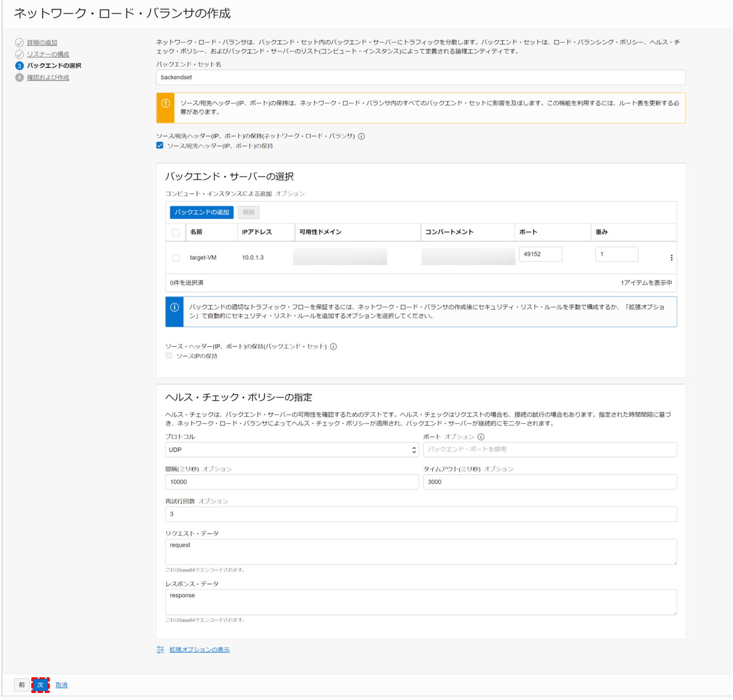Toggle the select-all checkbox in table header
Viewport: 733px width, 700px height.
[176, 232]
